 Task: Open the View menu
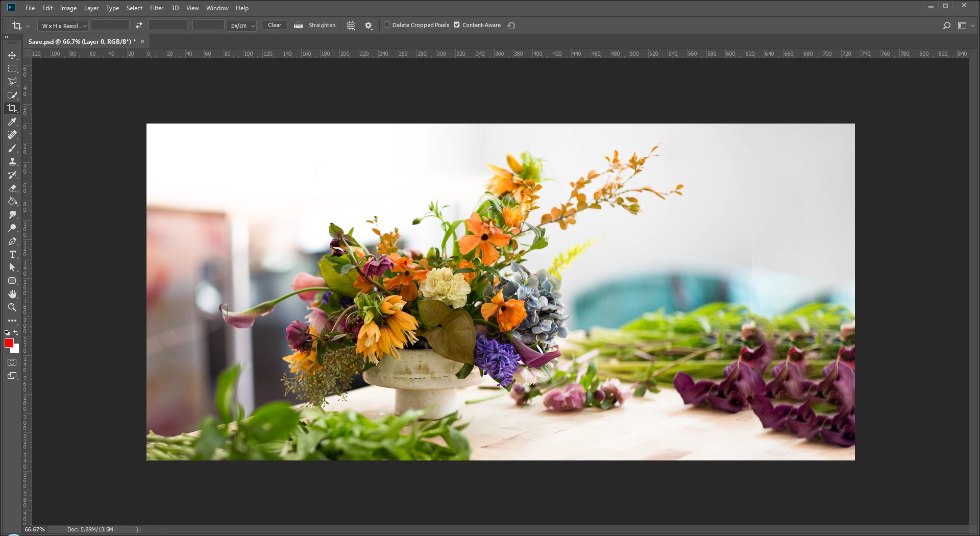coord(192,8)
